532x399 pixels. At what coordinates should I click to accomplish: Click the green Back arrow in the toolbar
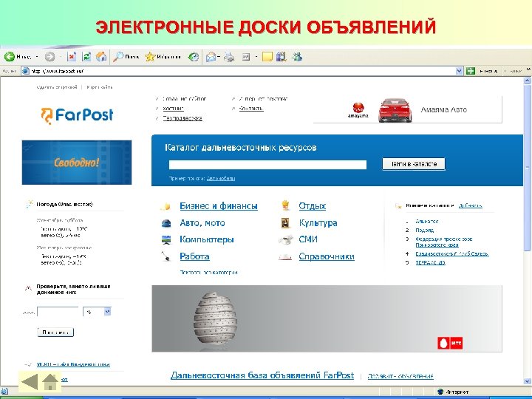coord(9,57)
